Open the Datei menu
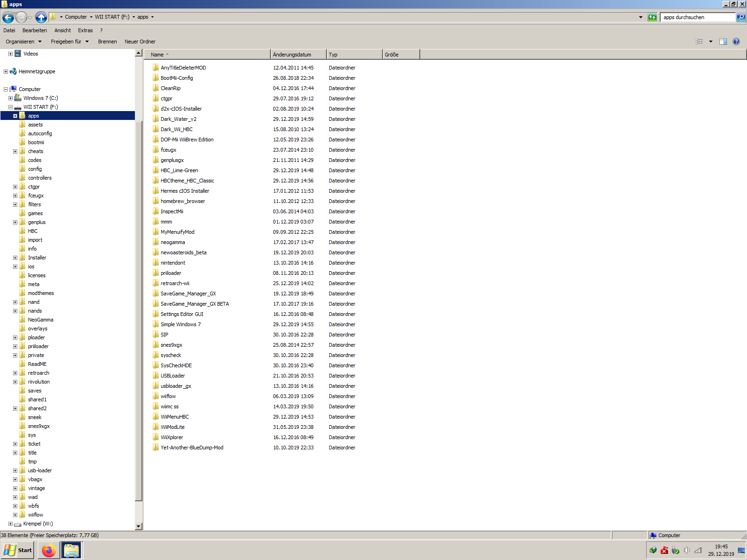 (x=9, y=30)
